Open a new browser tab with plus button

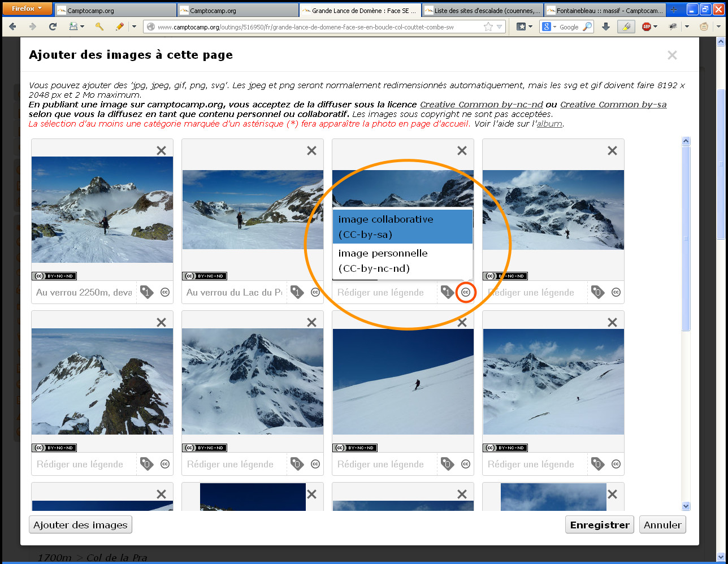point(673,10)
